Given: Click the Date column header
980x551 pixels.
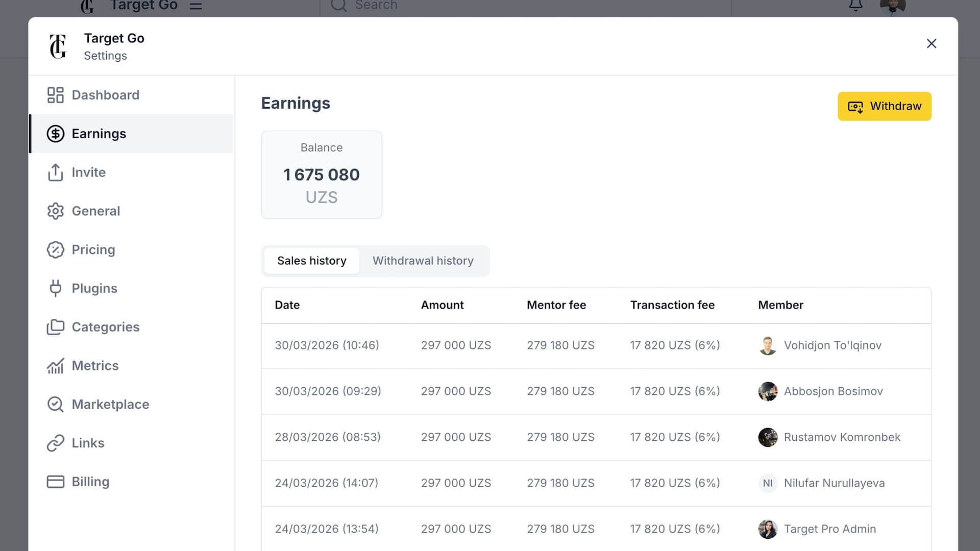Looking at the screenshot, I should (287, 305).
